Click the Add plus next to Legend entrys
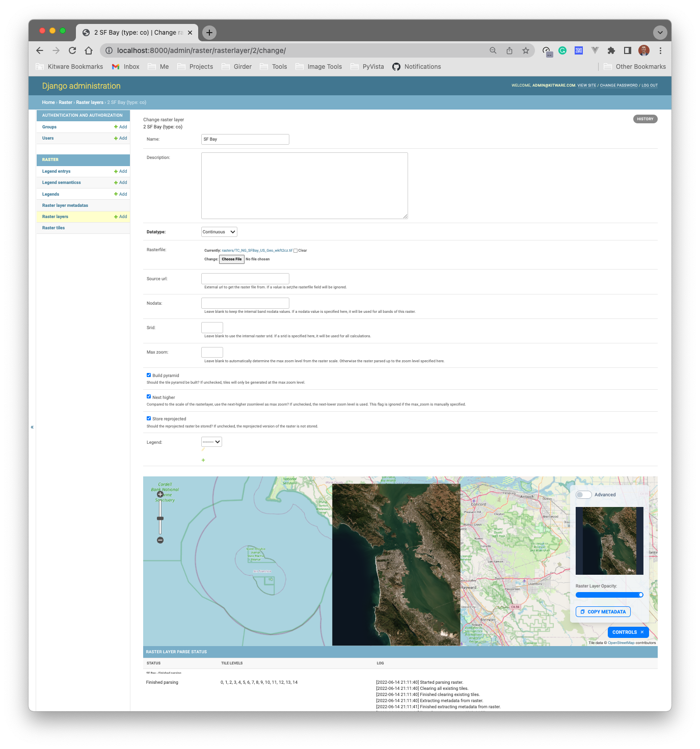This screenshot has height=749, width=700. pyautogui.click(x=121, y=171)
